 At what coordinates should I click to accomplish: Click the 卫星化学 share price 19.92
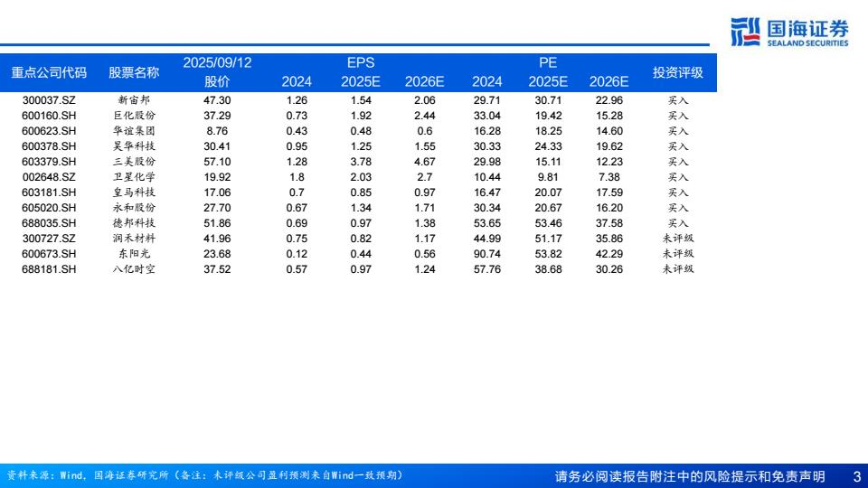[x=217, y=177]
